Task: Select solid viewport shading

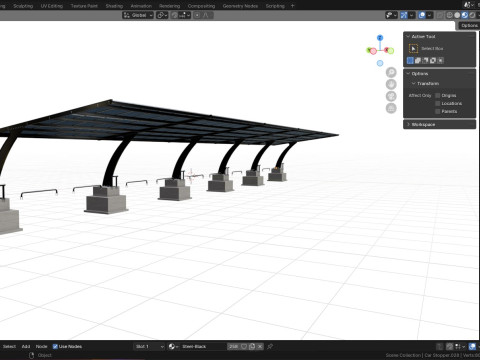Action: [x=457, y=15]
